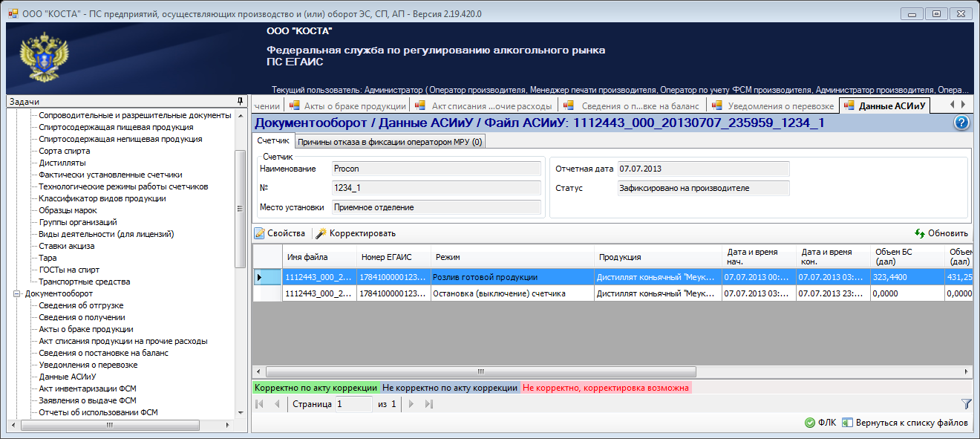Click the Корректировать wand button
980x439 pixels.
pyautogui.click(x=356, y=233)
